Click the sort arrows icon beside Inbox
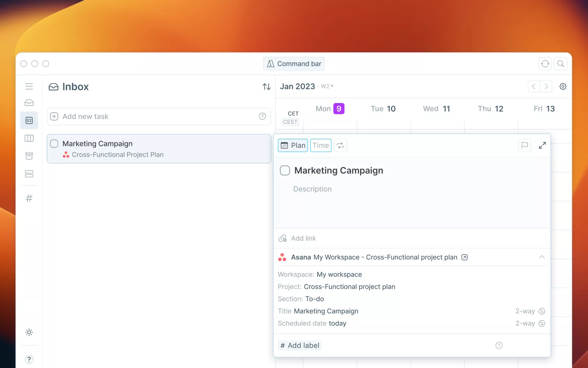The image size is (588, 368). tap(266, 87)
